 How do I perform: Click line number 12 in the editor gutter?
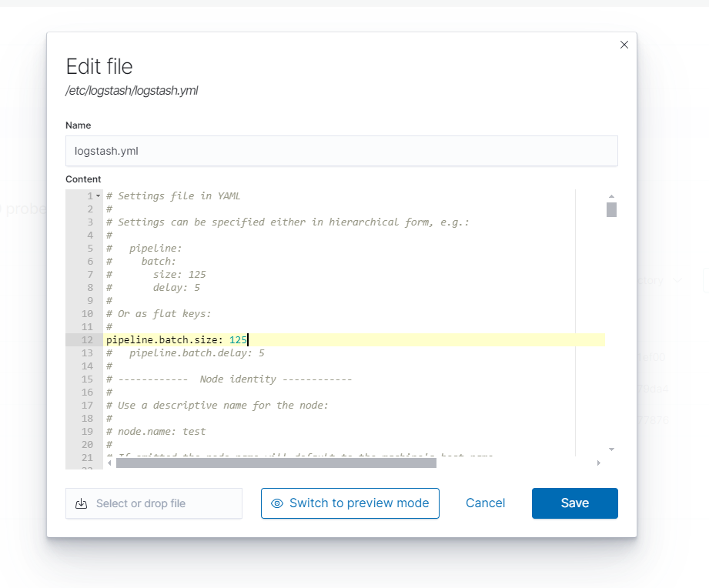click(88, 340)
